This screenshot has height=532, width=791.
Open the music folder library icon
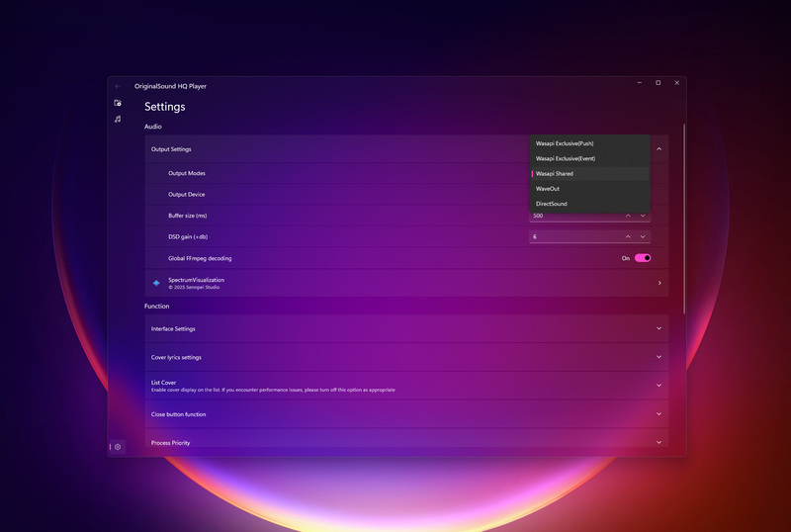118,103
